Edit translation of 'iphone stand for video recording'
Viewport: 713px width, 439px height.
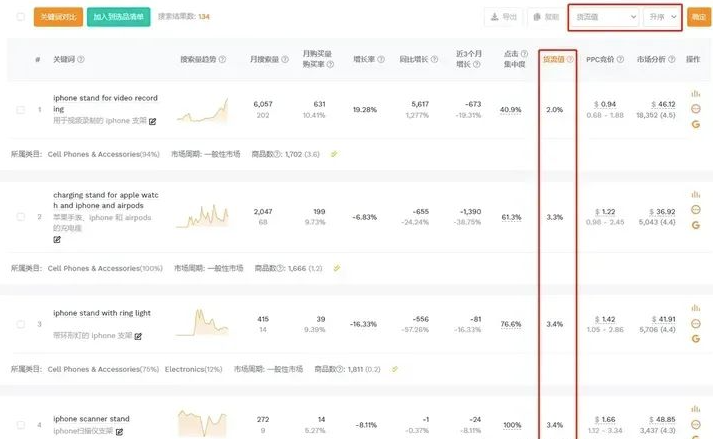click(x=152, y=121)
